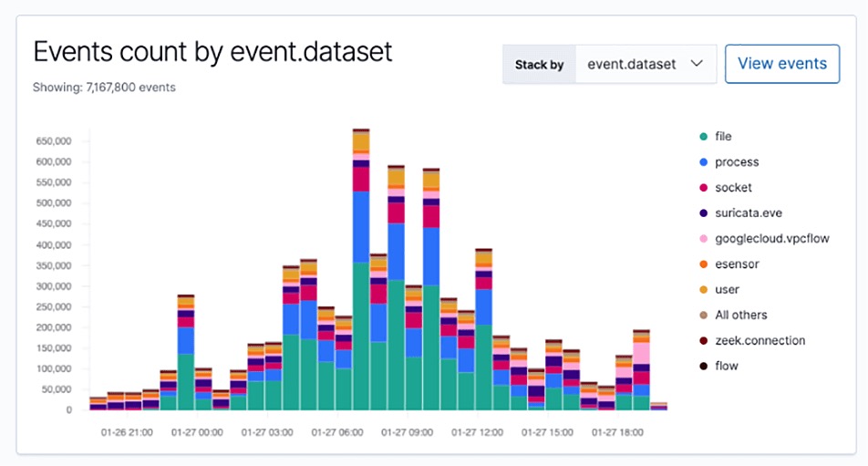This screenshot has width=868, height=466.
Task: Click the zeek.connection legend dot
Action: pyautogui.click(x=703, y=341)
